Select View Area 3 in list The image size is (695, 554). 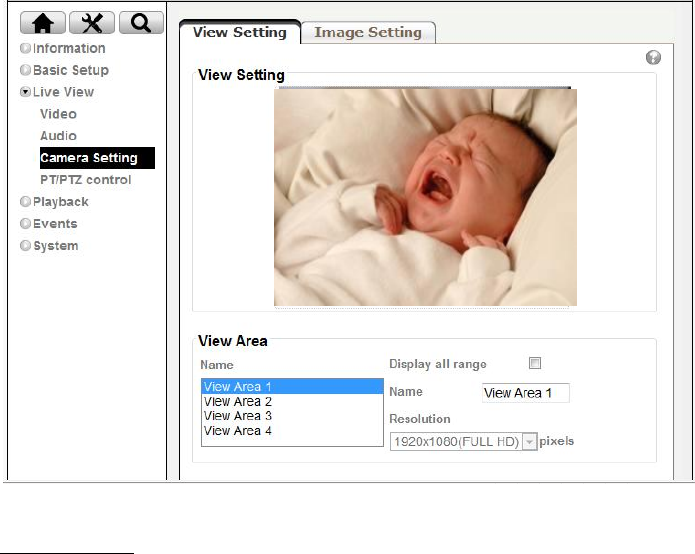click(292, 416)
